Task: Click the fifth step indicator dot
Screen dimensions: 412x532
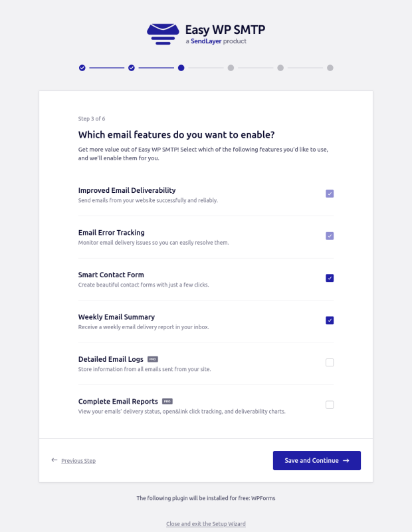Action: (280, 68)
